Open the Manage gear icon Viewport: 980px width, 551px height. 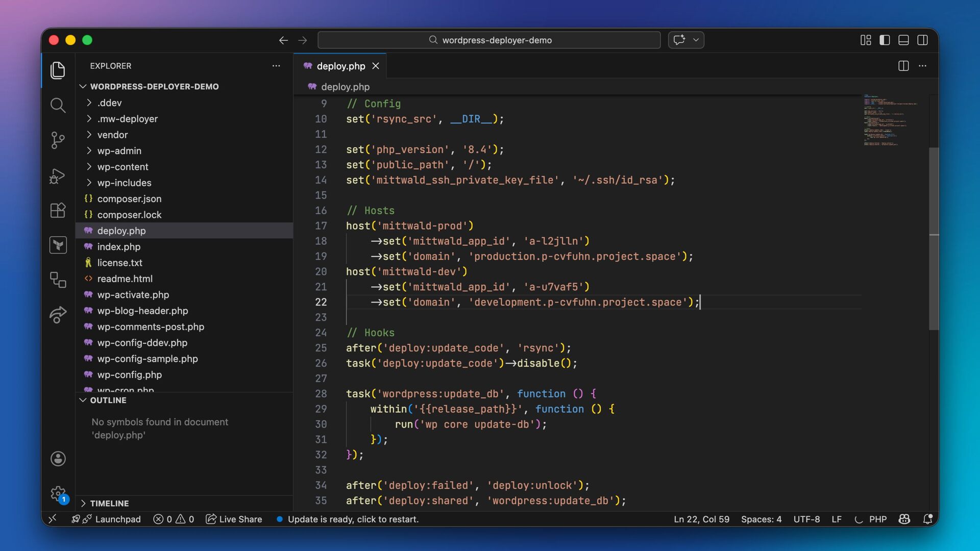point(58,493)
